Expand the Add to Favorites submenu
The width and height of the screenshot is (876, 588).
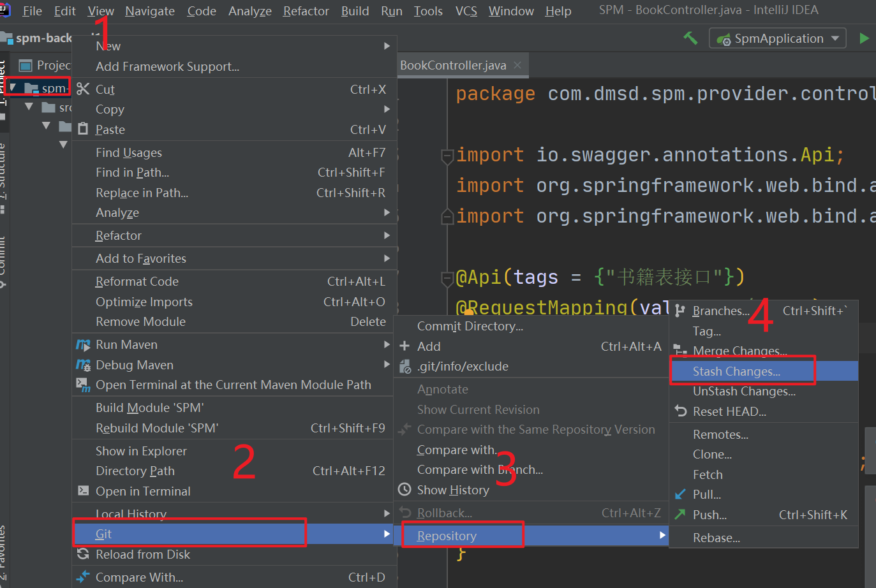tap(234, 258)
